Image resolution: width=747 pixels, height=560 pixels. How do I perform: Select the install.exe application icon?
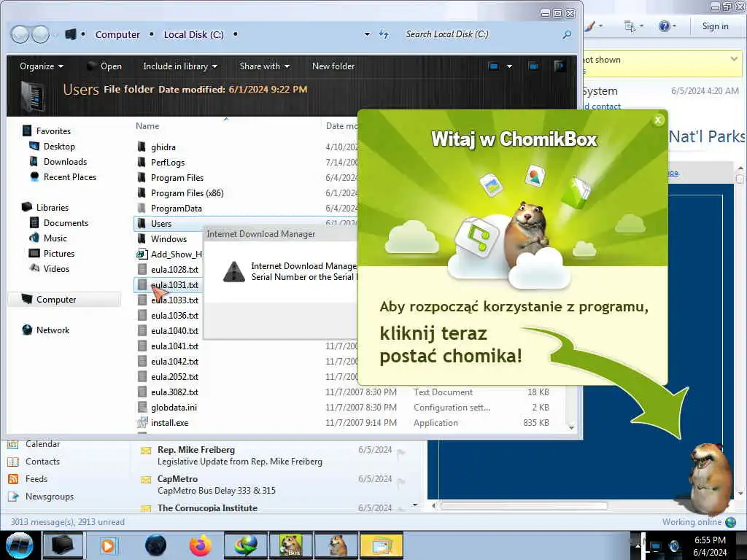pyautogui.click(x=142, y=422)
